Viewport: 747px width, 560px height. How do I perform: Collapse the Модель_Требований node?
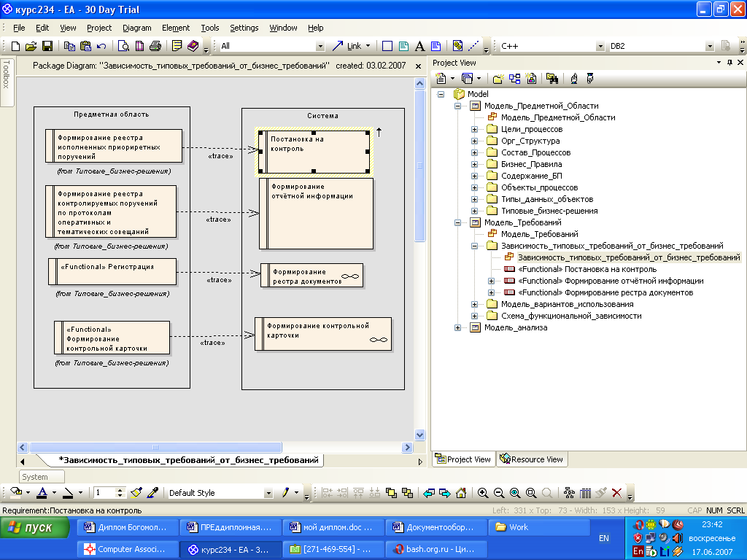[457, 222]
